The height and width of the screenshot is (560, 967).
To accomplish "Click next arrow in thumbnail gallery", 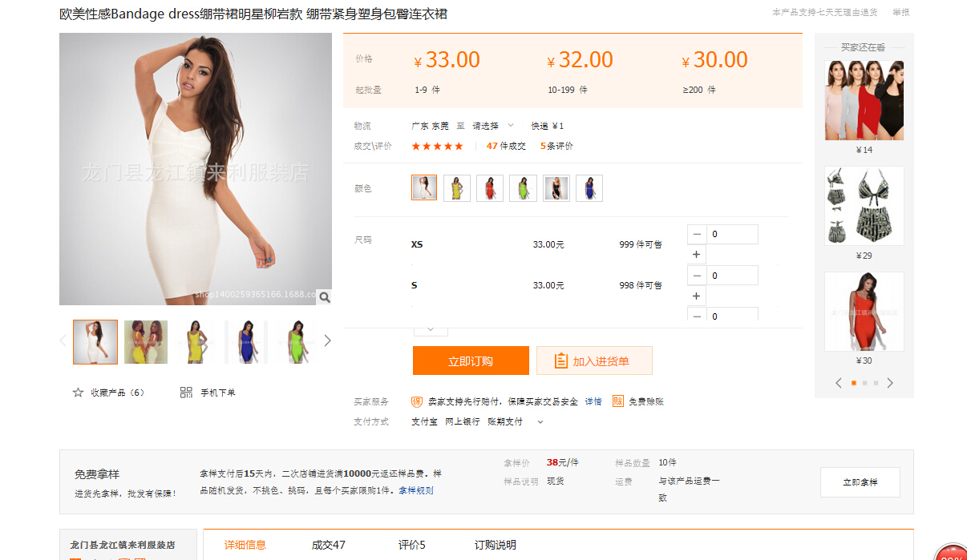I will 327,340.
